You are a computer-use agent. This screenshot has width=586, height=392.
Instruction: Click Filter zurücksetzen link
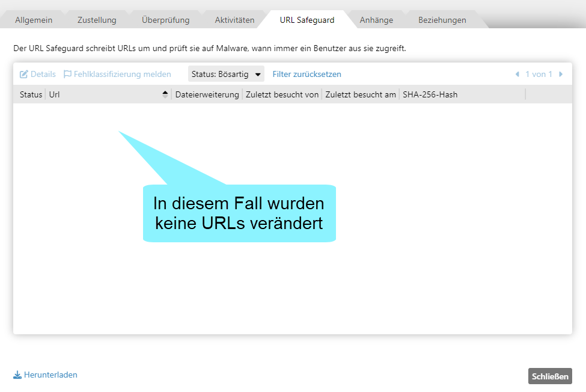coord(307,74)
